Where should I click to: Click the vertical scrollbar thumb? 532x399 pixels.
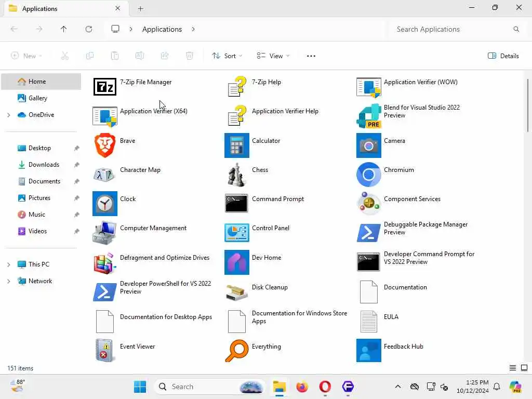(528, 105)
